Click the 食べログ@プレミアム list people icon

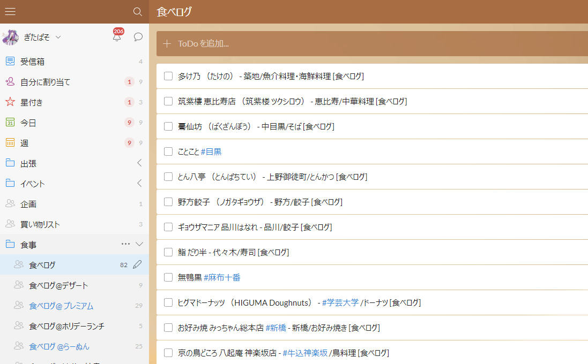pyautogui.click(x=19, y=305)
